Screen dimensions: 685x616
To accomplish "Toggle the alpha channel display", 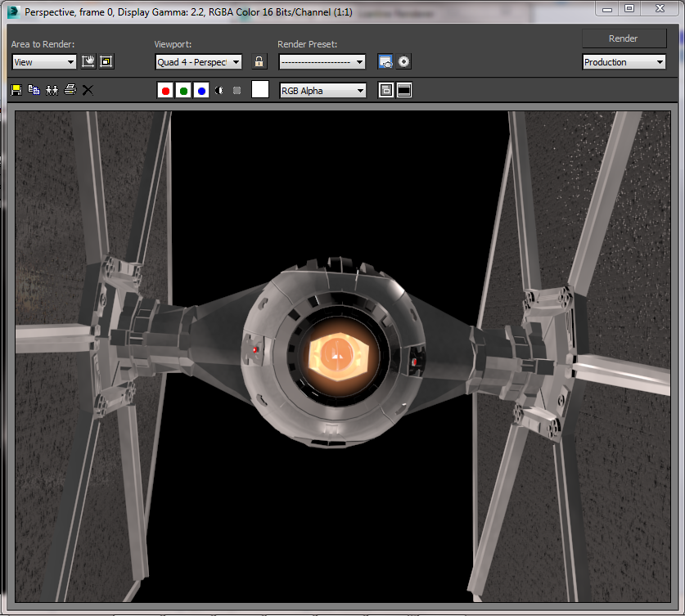I will 219,90.
